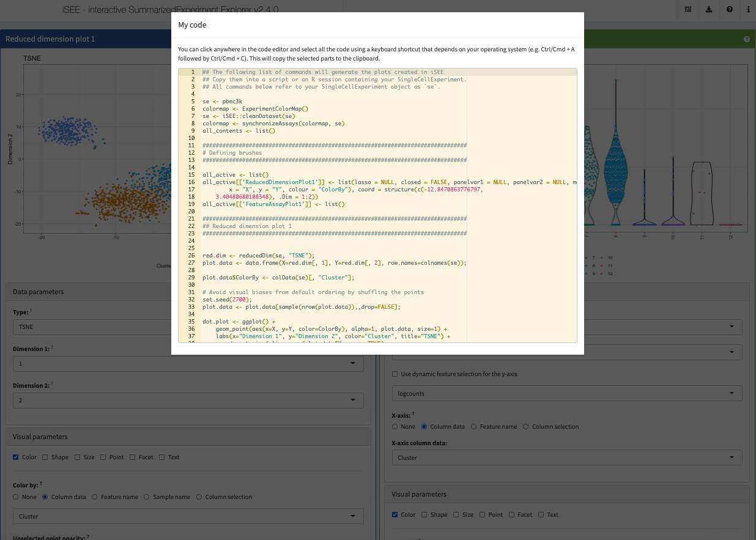Open the Dimension 2 dropdown
This screenshot has height=540, width=756.
click(188, 401)
